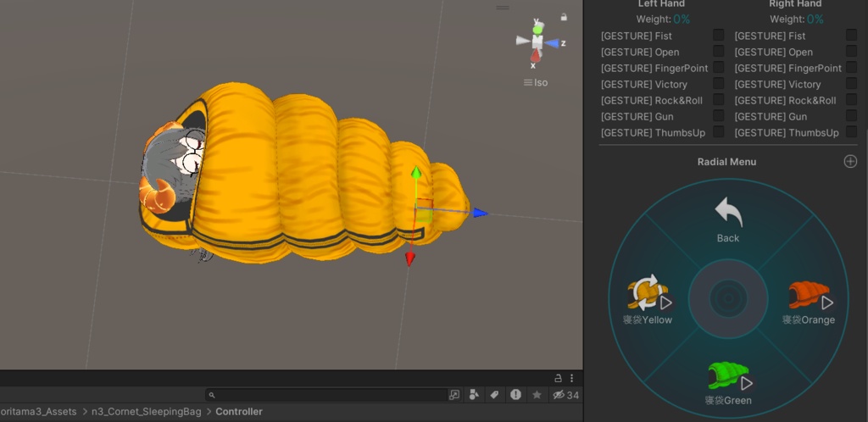Image resolution: width=868 pixels, height=422 pixels.
Task: Click the Back arrow in Radial Menu
Action: tap(728, 213)
